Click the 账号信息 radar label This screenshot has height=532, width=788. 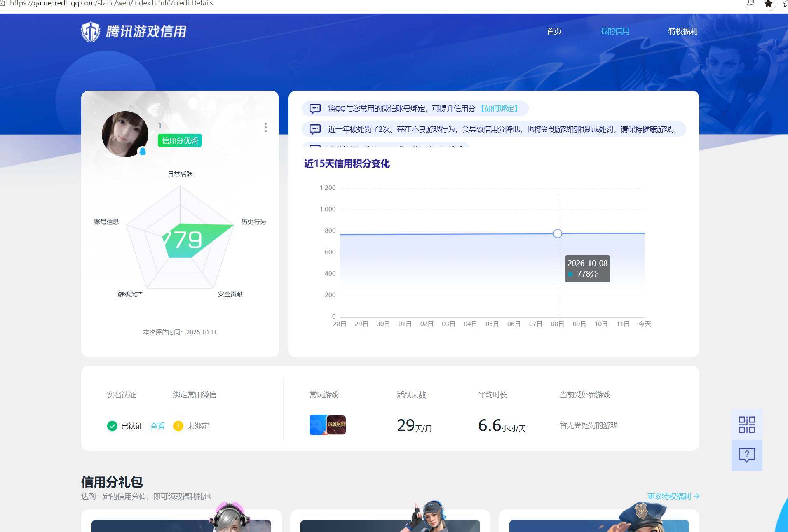coord(106,222)
